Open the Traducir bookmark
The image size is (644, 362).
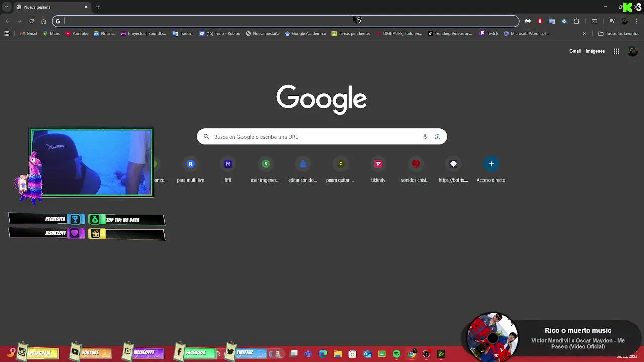(183, 34)
